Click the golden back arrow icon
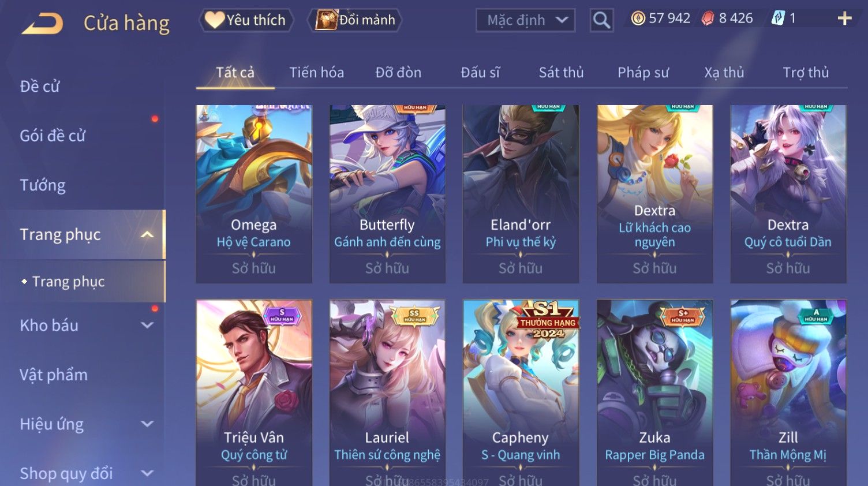Screen dimensions: 868x486 [x=42, y=23]
